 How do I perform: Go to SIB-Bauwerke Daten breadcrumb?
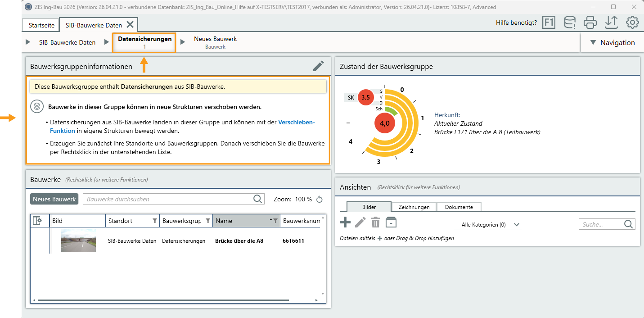click(67, 42)
